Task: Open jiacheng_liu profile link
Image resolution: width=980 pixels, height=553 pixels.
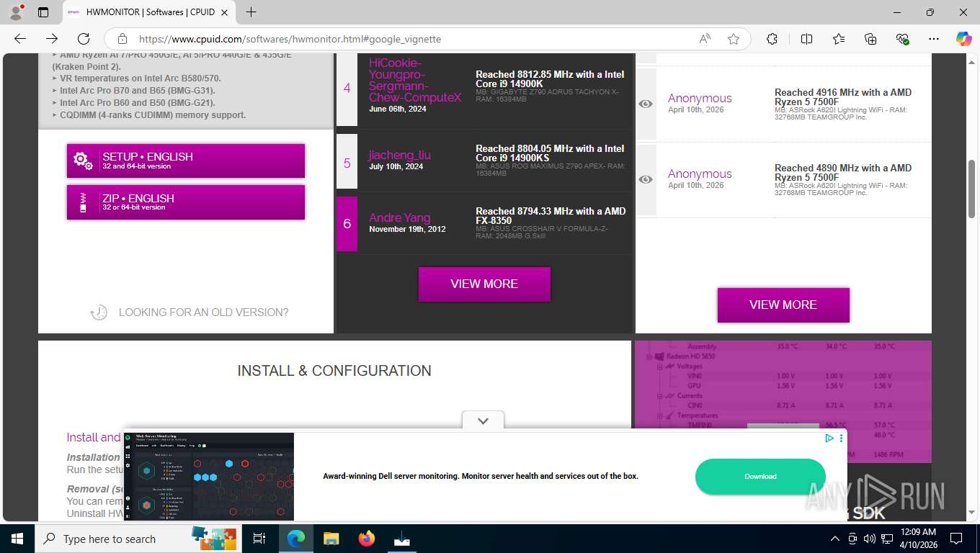Action: tap(399, 155)
